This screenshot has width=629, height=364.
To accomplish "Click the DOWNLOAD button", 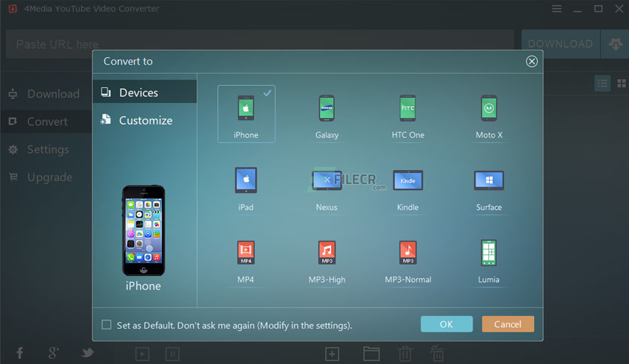I will tap(561, 44).
